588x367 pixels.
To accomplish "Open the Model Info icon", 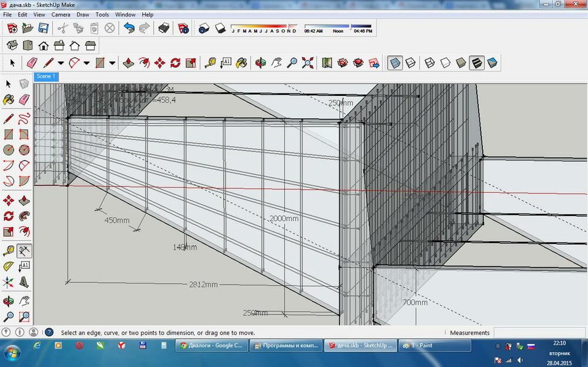I will point(183,28).
